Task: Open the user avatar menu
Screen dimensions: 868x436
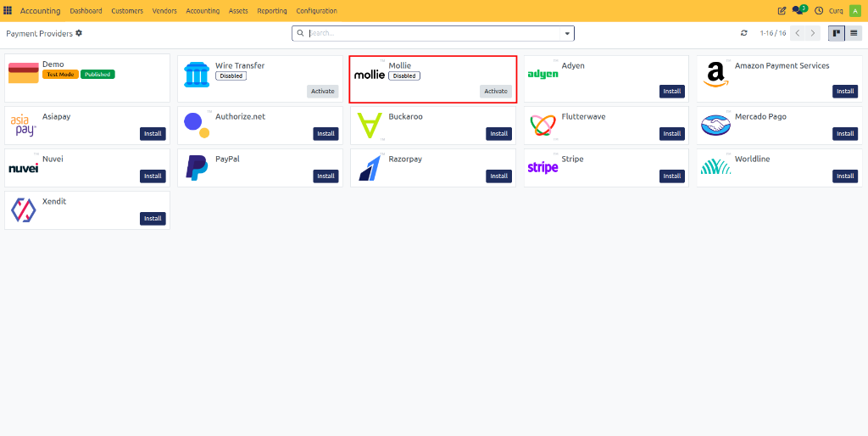Action: click(854, 10)
